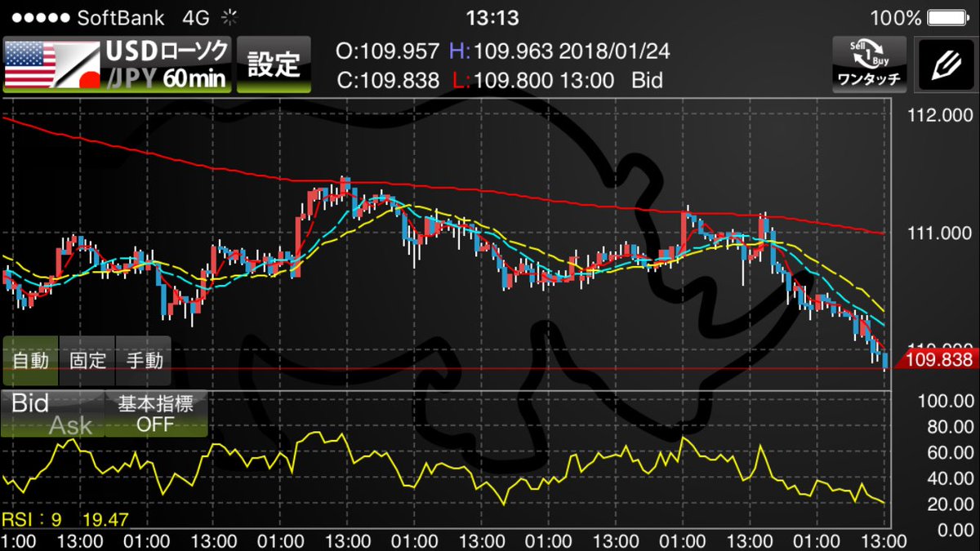Tap the low price L:109.800
The width and height of the screenshot is (980, 551).
click(x=501, y=80)
